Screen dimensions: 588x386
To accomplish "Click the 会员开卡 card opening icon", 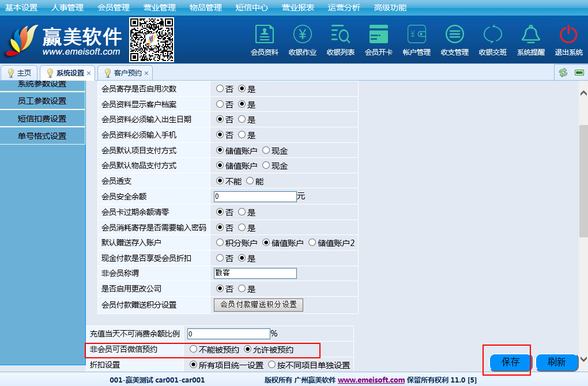I will tap(379, 40).
